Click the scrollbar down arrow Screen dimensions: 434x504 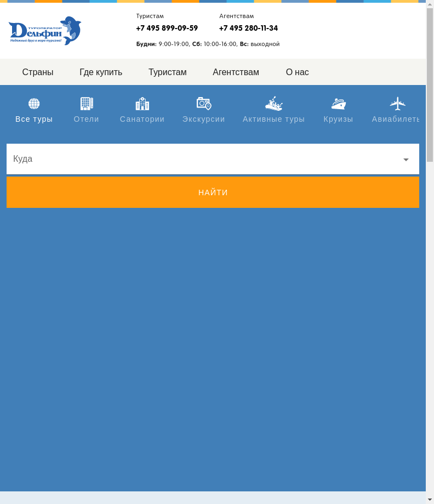pyautogui.click(x=430, y=500)
